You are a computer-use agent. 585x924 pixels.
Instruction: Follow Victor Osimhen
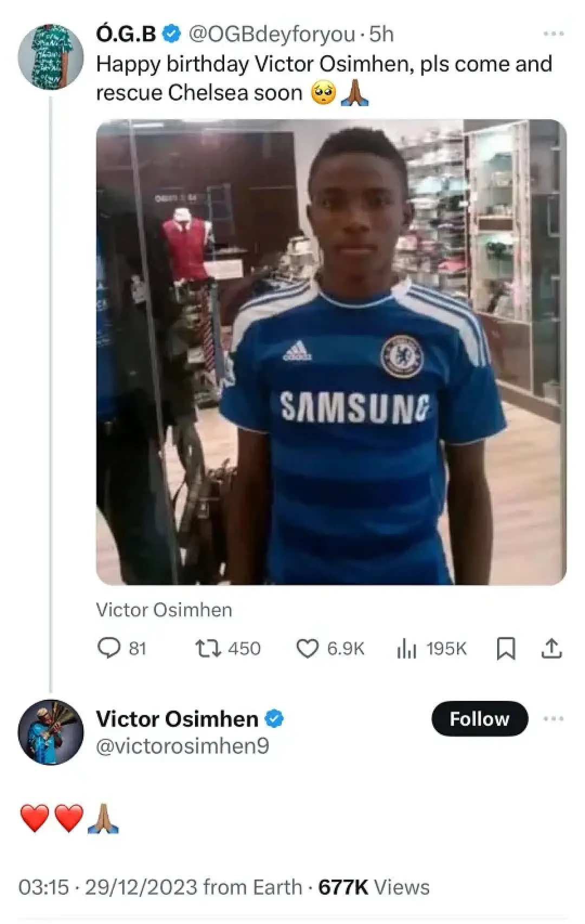coord(479,719)
